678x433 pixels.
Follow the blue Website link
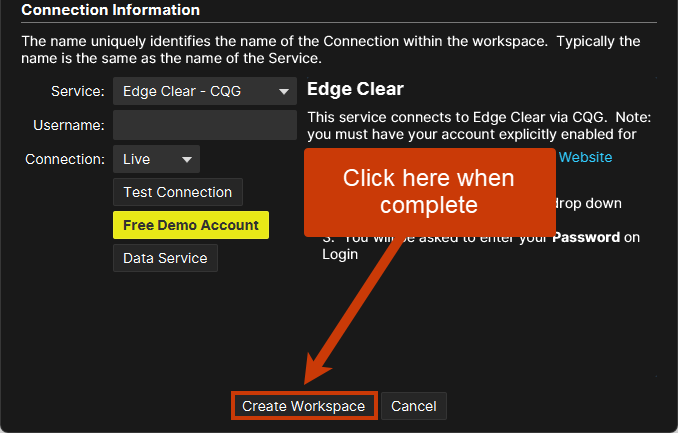(x=585, y=157)
